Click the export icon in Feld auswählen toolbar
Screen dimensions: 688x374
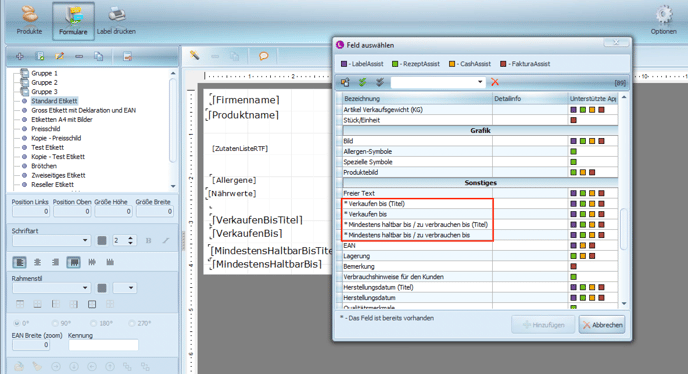(345, 82)
